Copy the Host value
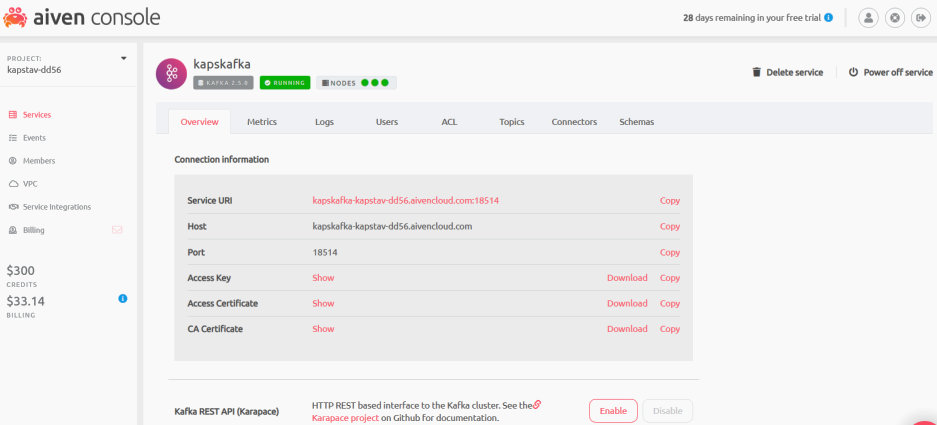937x425 pixels. 670,227
